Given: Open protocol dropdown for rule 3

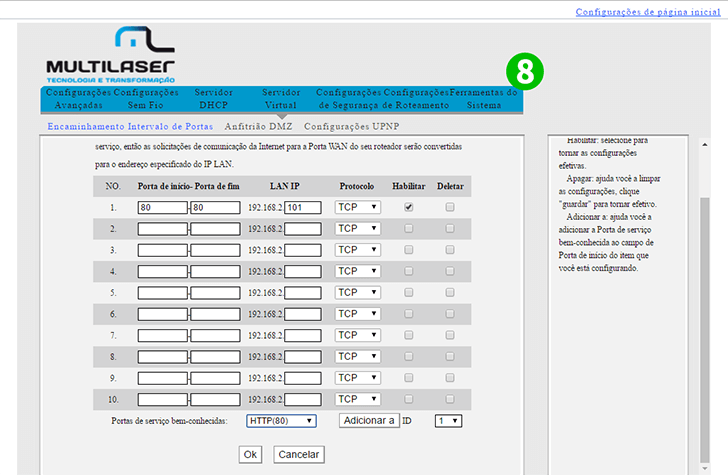Looking at the screenshot, I should tap(358, 250).
